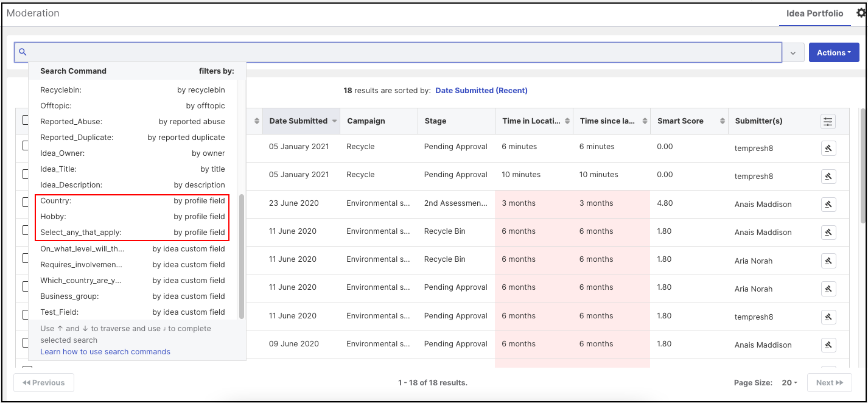Choose the Idea_Description: search command
868x403 pixels.
tap(133, 185)
